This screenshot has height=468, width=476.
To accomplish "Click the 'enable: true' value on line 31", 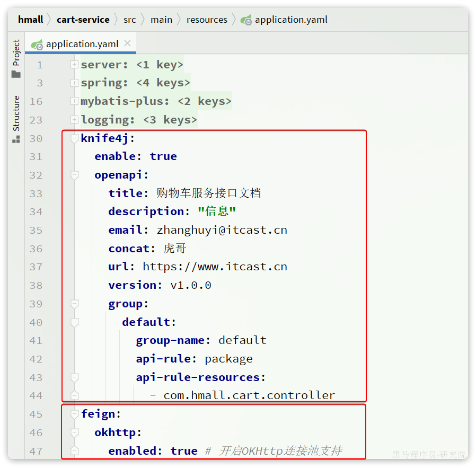I will pos(163,156).
